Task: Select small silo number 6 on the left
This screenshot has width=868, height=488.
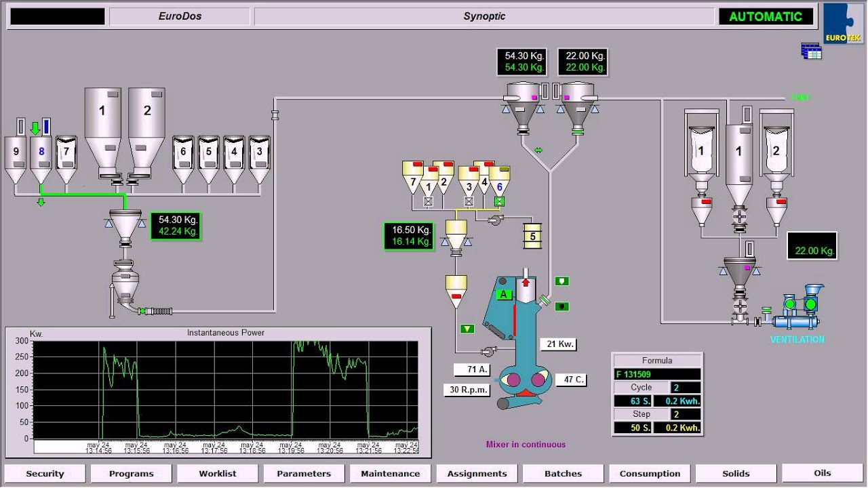Action: pos(183,160)
